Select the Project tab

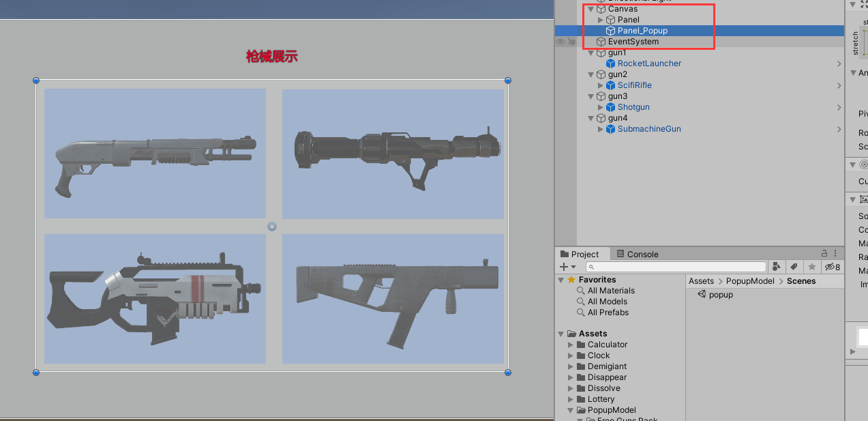click(x=583, y=254)
